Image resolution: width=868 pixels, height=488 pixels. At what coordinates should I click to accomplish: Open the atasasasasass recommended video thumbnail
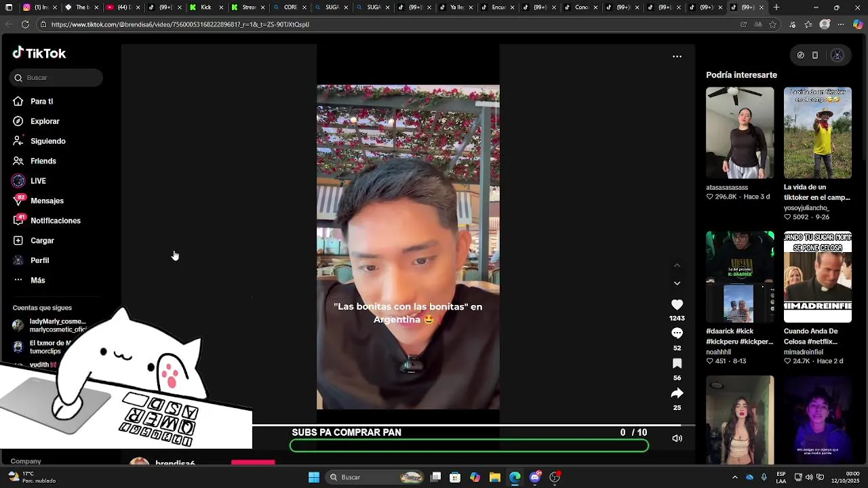pos(740,133)
